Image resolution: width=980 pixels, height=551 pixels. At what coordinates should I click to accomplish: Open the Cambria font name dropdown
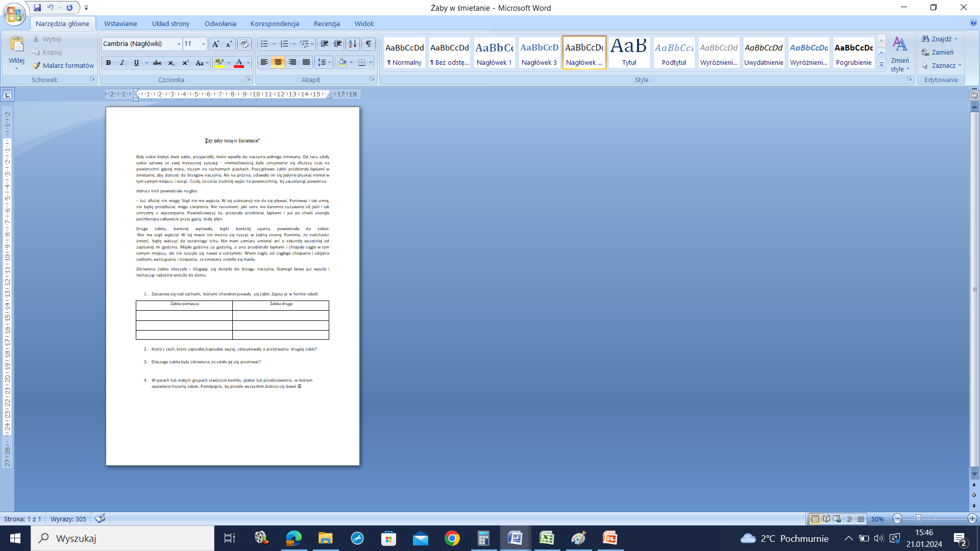(x=179, y=44)
